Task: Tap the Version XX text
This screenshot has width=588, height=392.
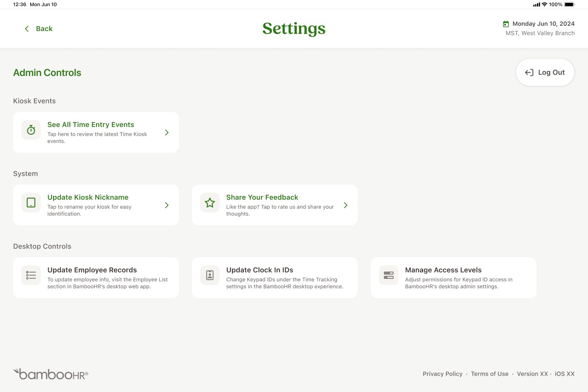Action: (532, 374)
